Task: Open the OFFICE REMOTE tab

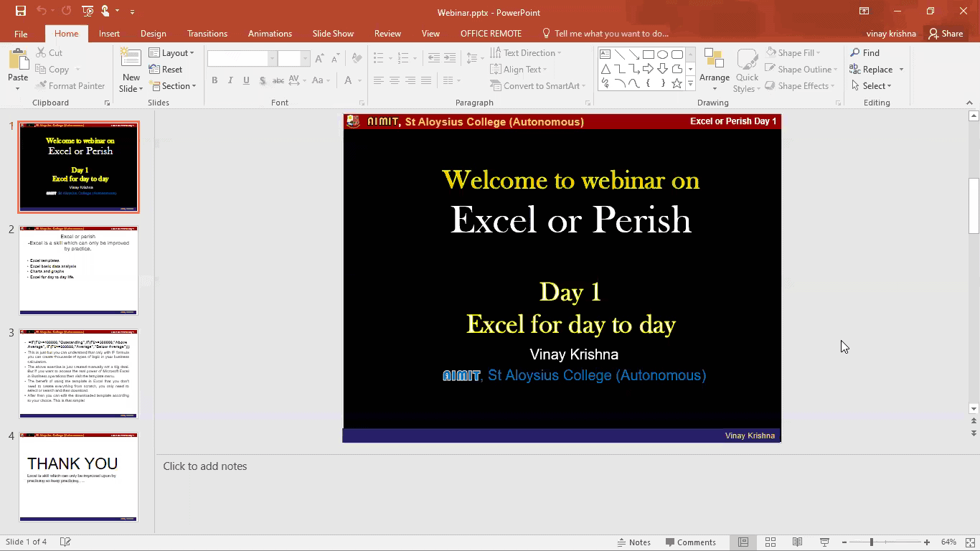Action: point(491,34)
